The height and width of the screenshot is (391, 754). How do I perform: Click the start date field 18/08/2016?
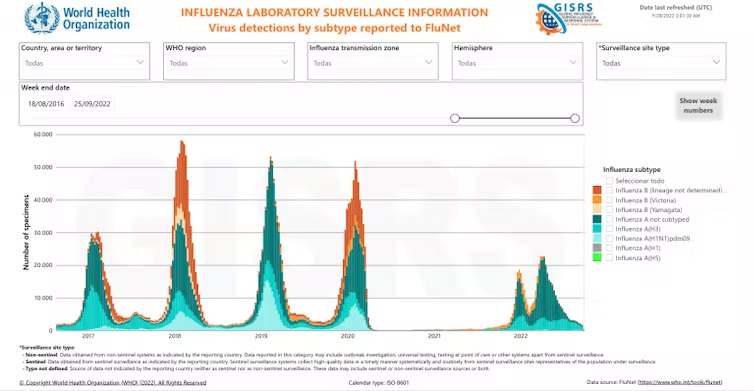[46, 104]
